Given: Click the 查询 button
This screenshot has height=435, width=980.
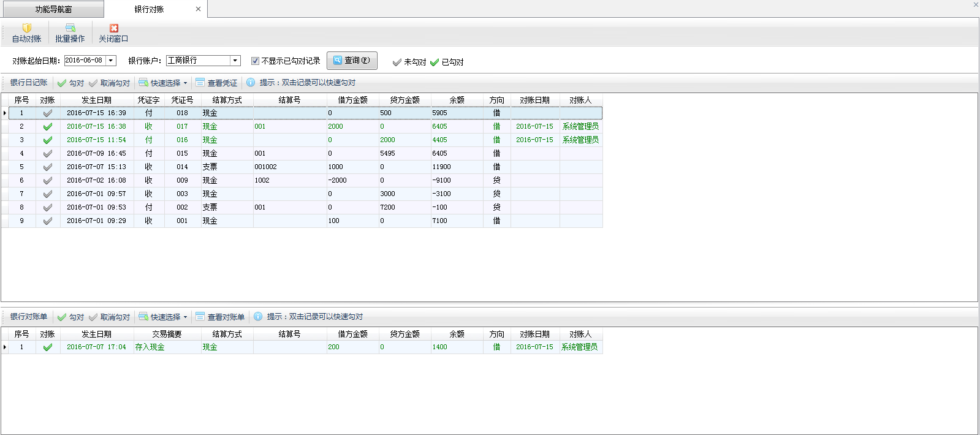Looking at the screenshot, I should [x=352, y=60].
